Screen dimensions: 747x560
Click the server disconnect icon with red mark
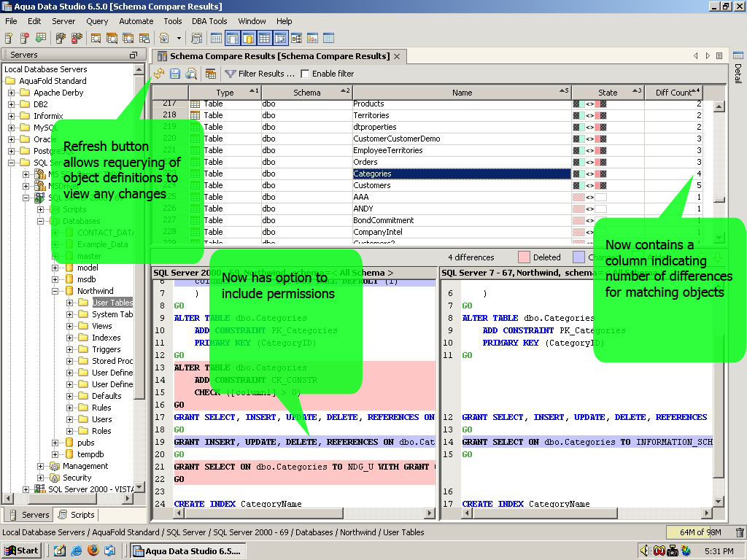click(x=77, y=38)
